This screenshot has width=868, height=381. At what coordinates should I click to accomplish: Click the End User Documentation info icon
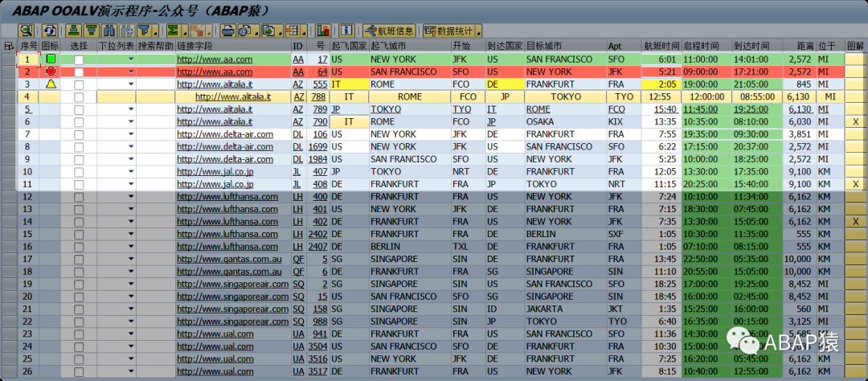tap(347, 31)
